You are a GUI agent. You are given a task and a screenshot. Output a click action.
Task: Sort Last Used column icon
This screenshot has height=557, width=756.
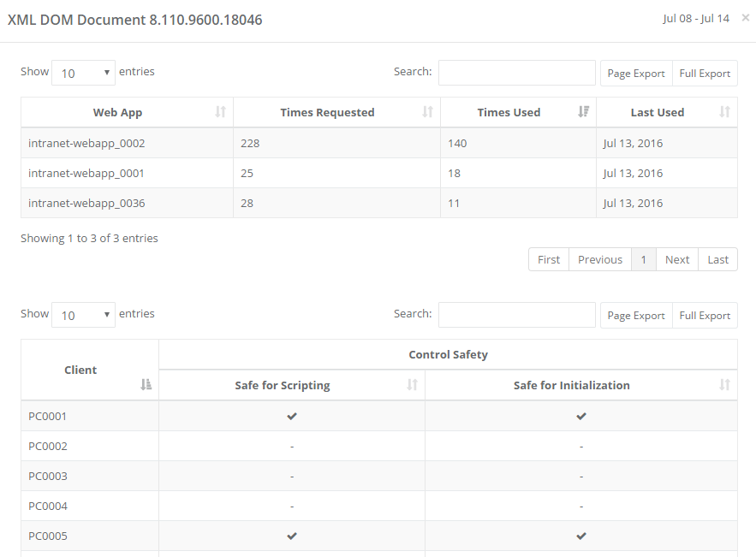pyautogui.click(x=725, y=112)
